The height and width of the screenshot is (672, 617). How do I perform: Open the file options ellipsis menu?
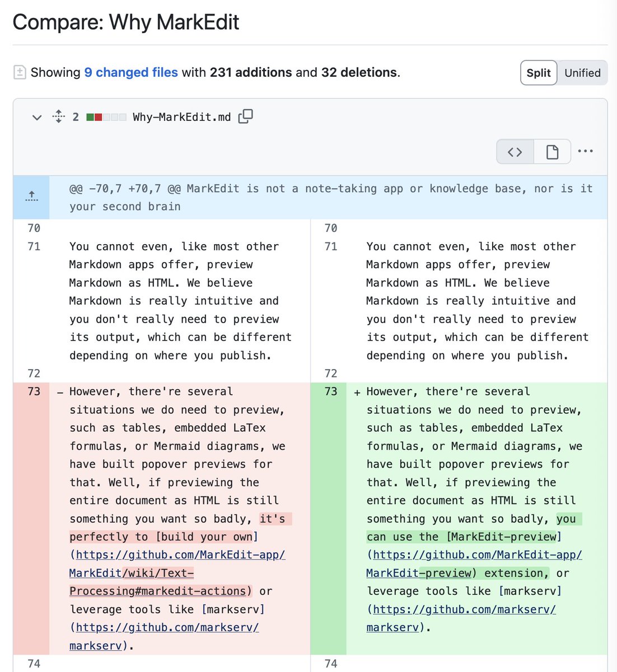click(585, 151)
